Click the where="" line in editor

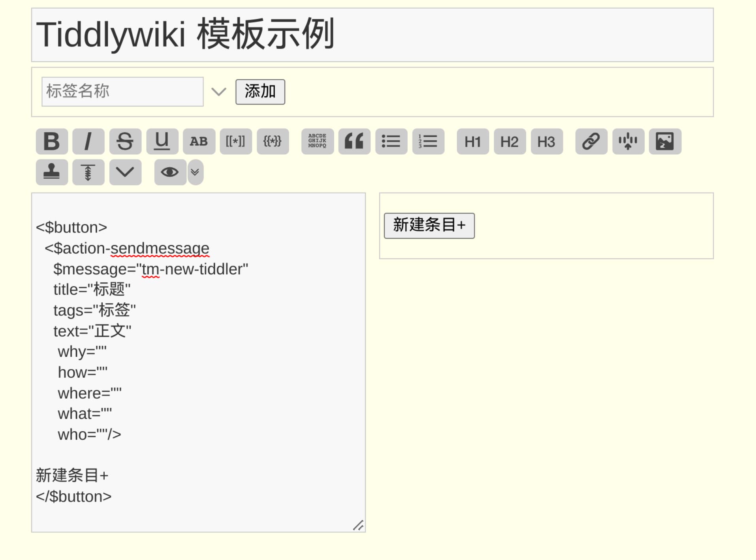pyautogui.click(x=90, y=393)
